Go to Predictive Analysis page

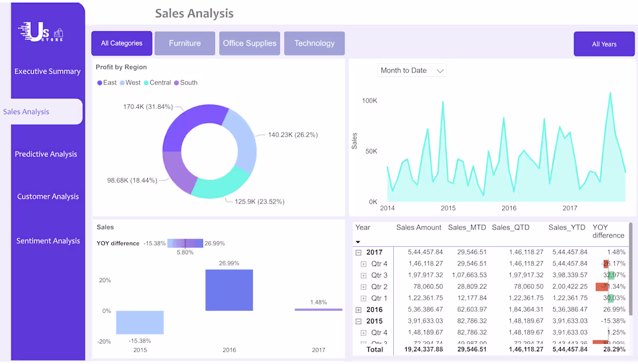[46, 154]
